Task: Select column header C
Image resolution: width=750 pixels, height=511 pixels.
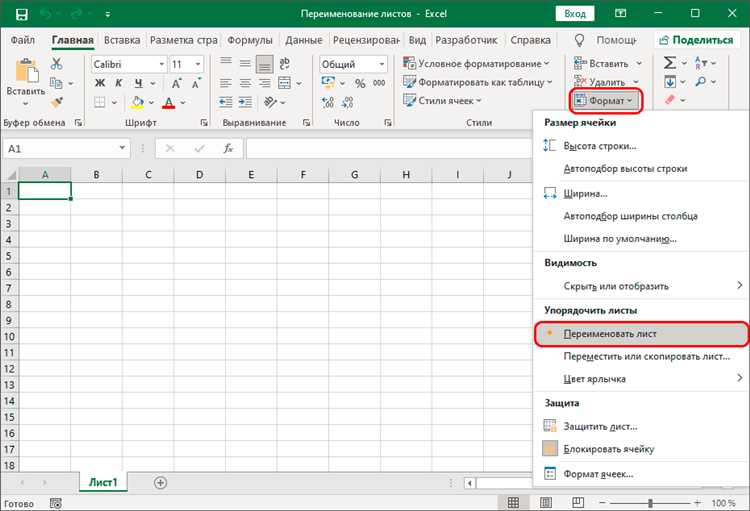Action: 148,175
